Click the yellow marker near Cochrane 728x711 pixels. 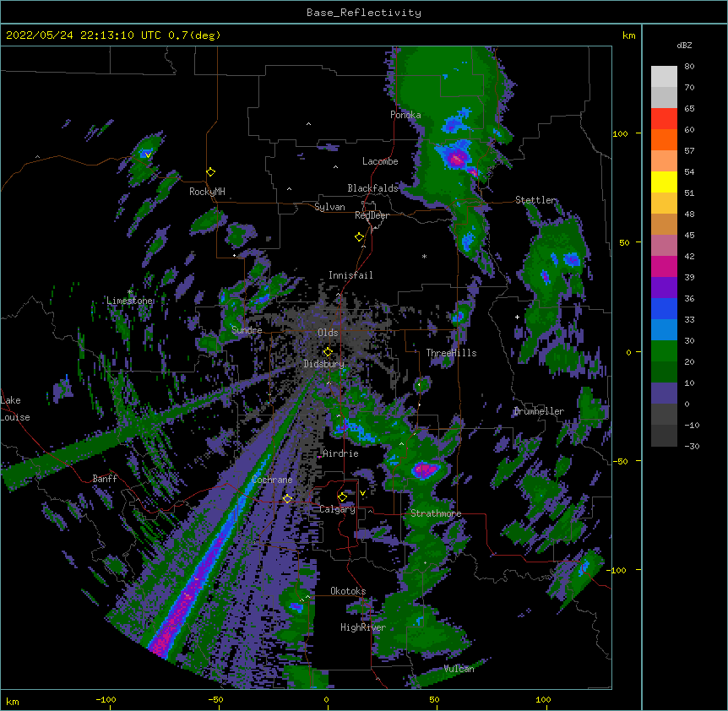287,499
